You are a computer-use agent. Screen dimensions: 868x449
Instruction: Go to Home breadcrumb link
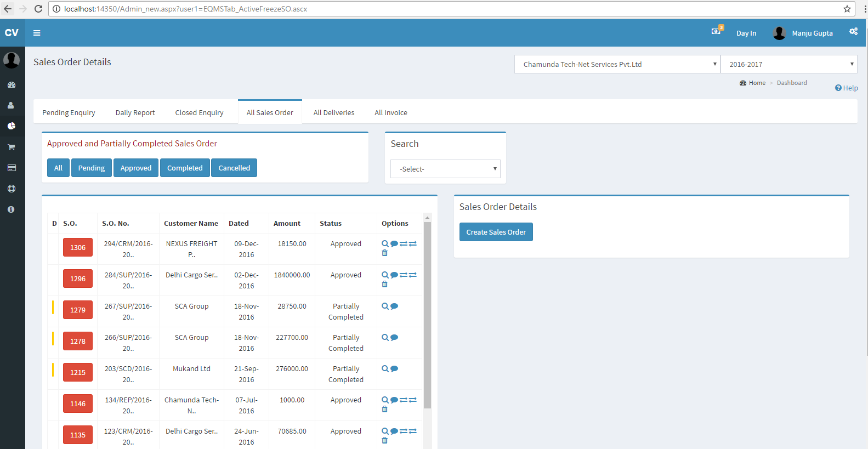point(752,83)
